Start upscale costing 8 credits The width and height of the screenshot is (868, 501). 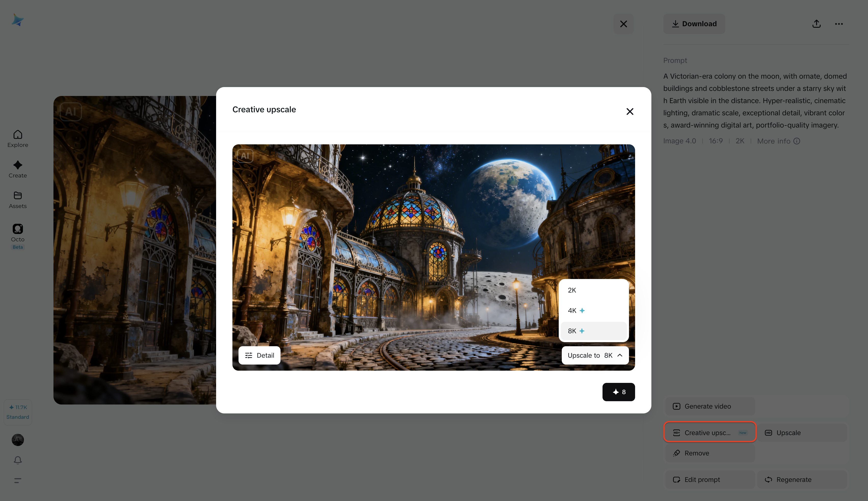619,392
